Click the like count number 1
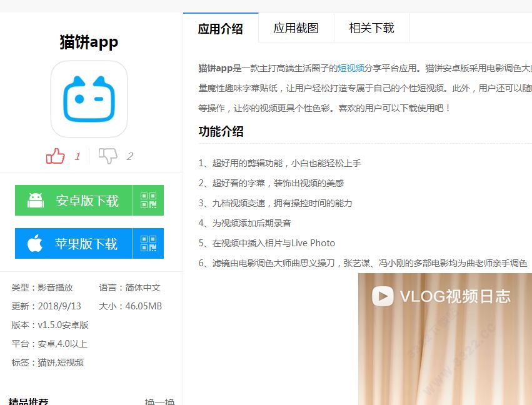Viewport: 532px width, 405px height. (78, 156)
